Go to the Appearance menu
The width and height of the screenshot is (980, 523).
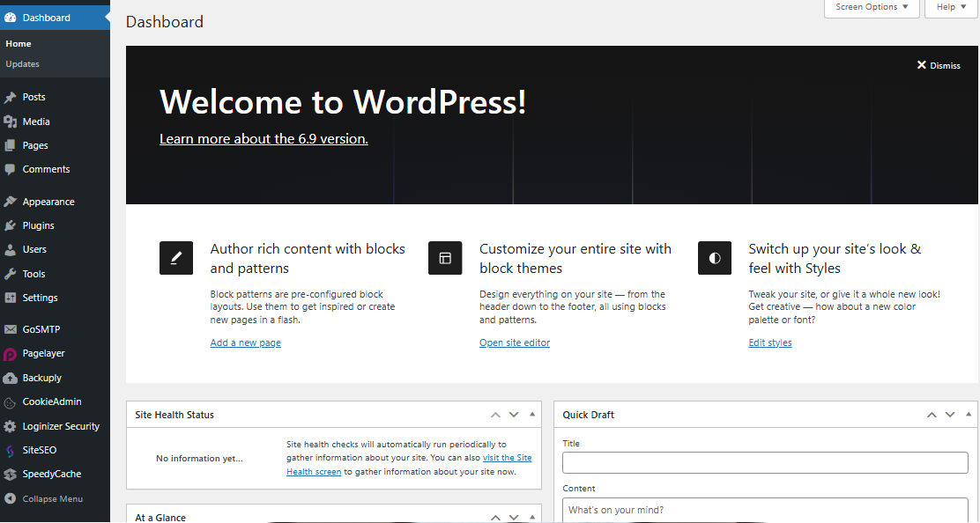pos(48,202)
